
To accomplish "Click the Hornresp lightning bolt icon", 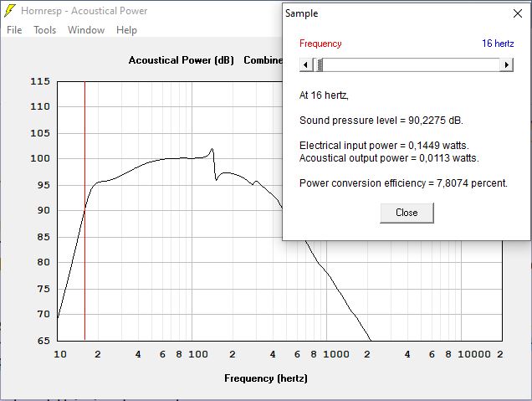I will [x=10, y=11].
